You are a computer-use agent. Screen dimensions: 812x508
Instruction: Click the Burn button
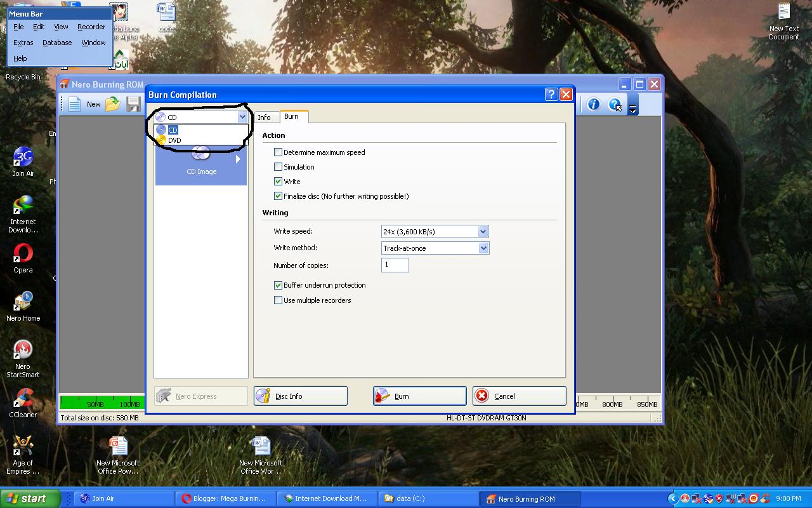click(x=419, y=396)
